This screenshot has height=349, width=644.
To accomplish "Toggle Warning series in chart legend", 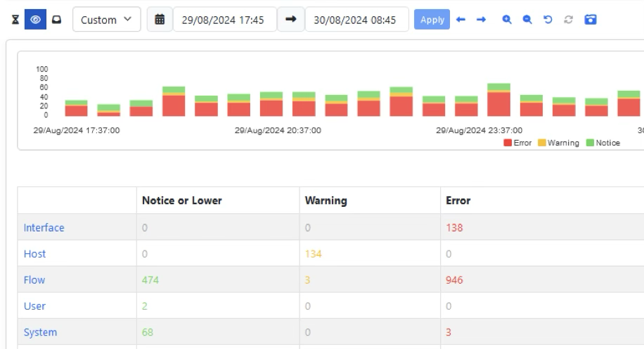I will pos(558,143).
